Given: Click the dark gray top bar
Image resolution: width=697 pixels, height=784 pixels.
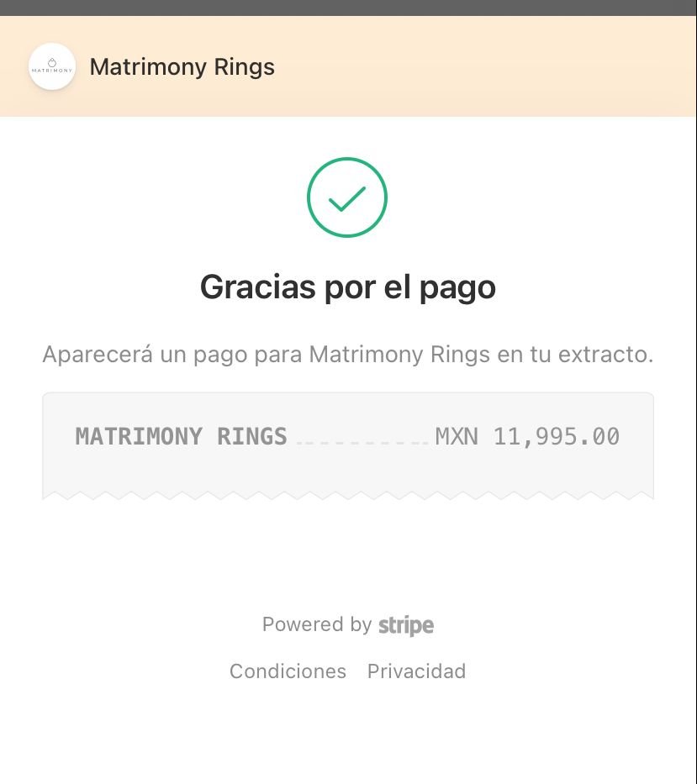Looking at the screenshot, I should click(348, 8).
